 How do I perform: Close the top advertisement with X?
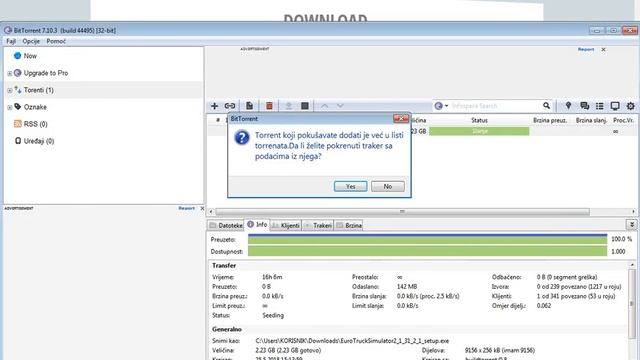603,49
